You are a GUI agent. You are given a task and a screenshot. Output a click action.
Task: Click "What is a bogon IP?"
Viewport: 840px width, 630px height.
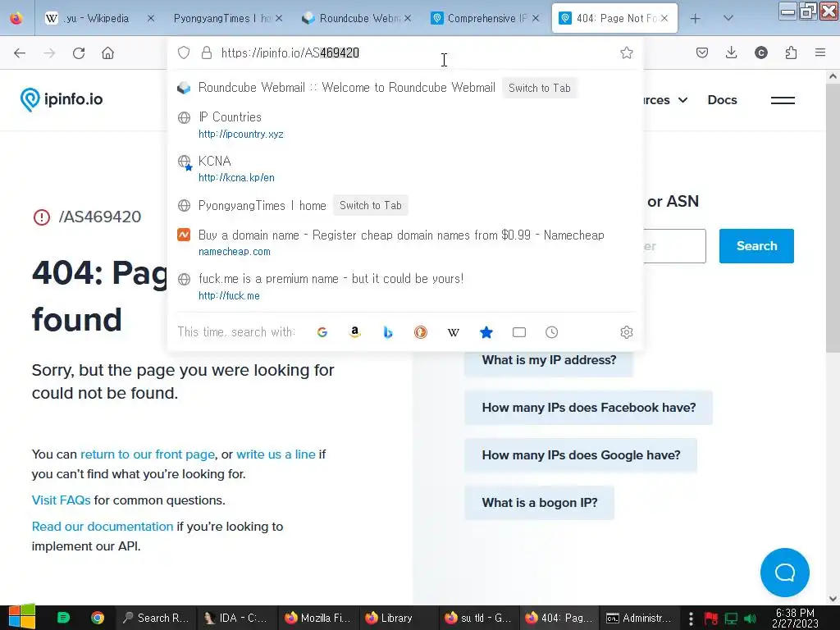point(540,503)
